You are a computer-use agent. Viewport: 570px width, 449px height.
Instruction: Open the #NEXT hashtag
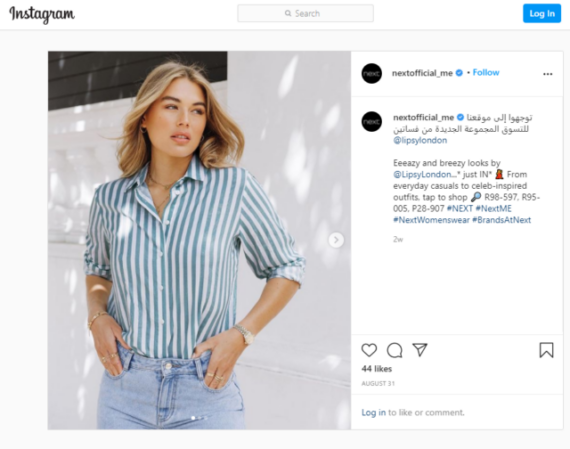point(459,209)
